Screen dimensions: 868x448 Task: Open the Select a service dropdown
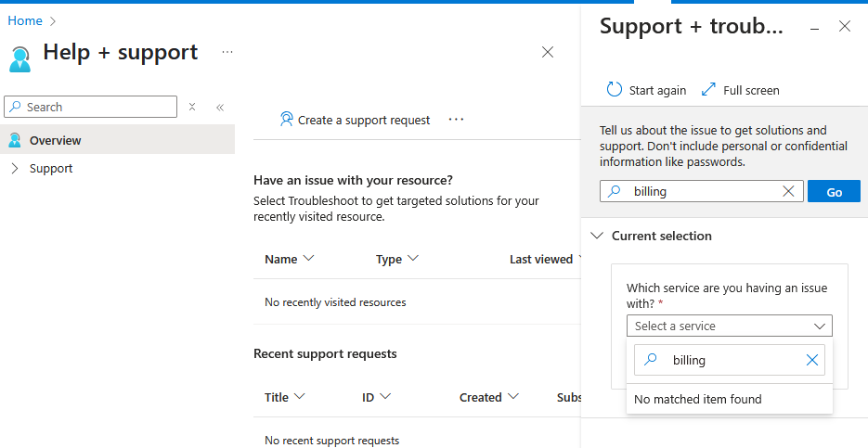point(729,326)
